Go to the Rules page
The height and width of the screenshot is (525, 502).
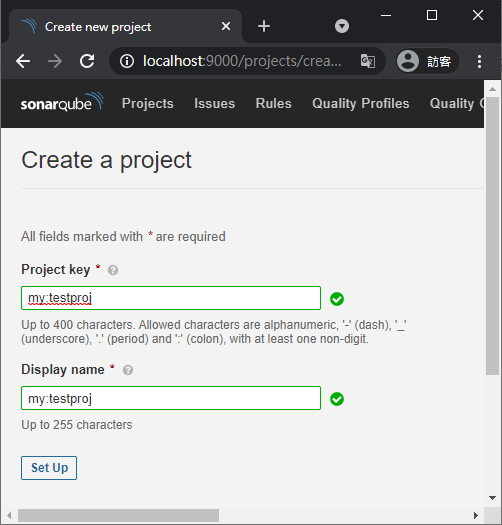(x=274, y=103)
